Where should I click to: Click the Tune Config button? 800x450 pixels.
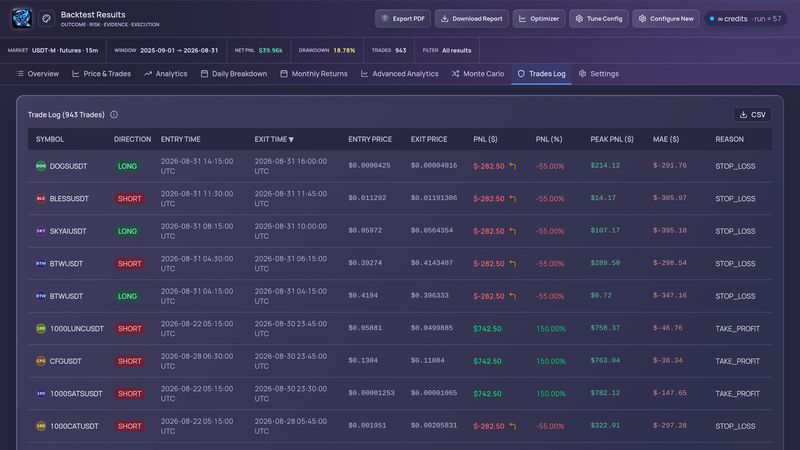[x=598, y=18]
